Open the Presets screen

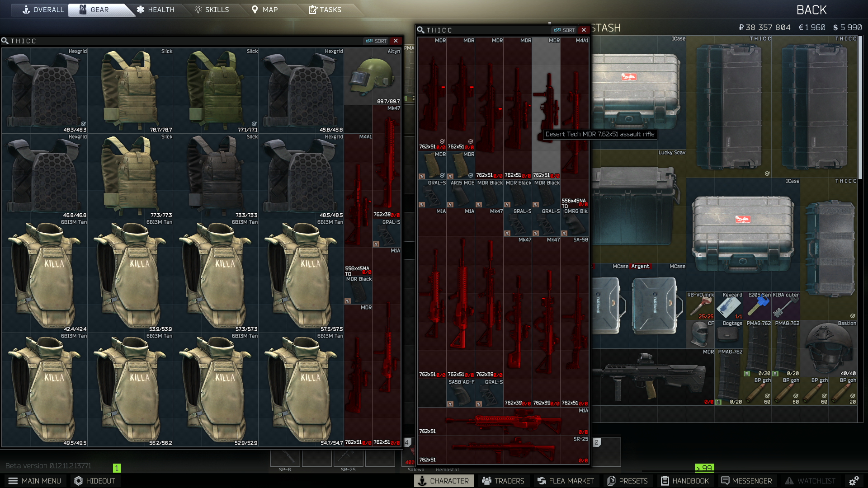(627, 481)
